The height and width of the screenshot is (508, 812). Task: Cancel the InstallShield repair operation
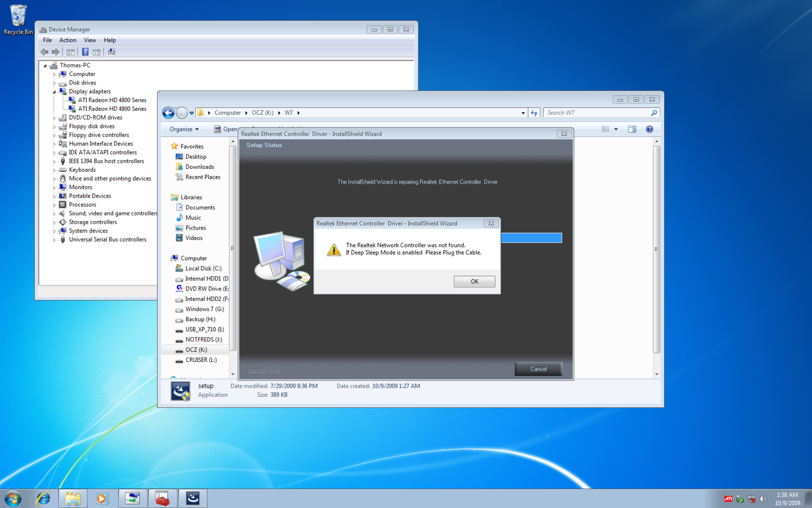537,369
